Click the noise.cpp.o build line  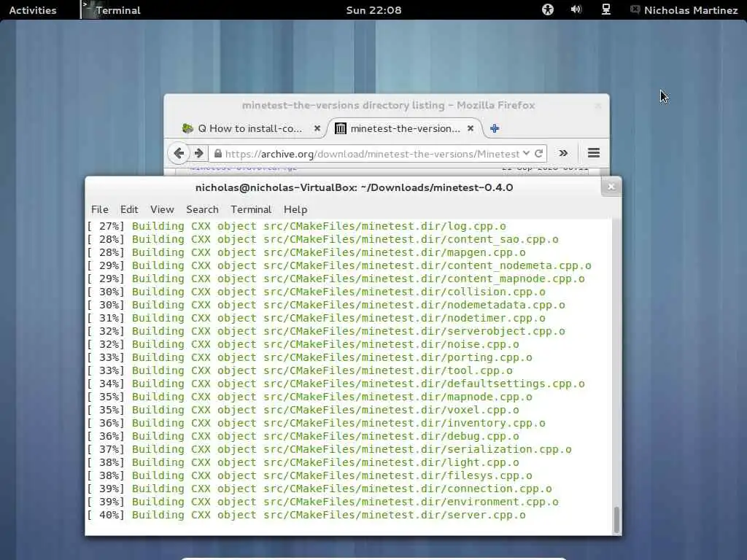(x=303, y=344)
